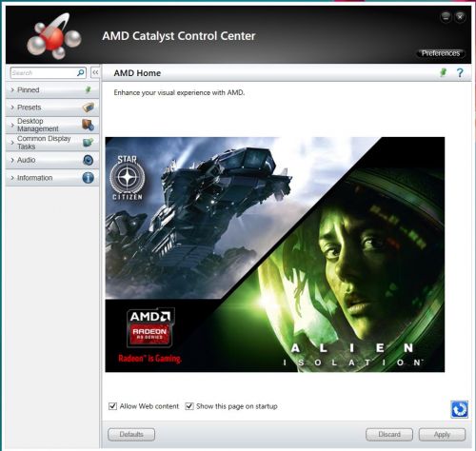This screenshot has height=451, width=476.
Task: Open Common Display Tasks section
Action: (52, 143)
